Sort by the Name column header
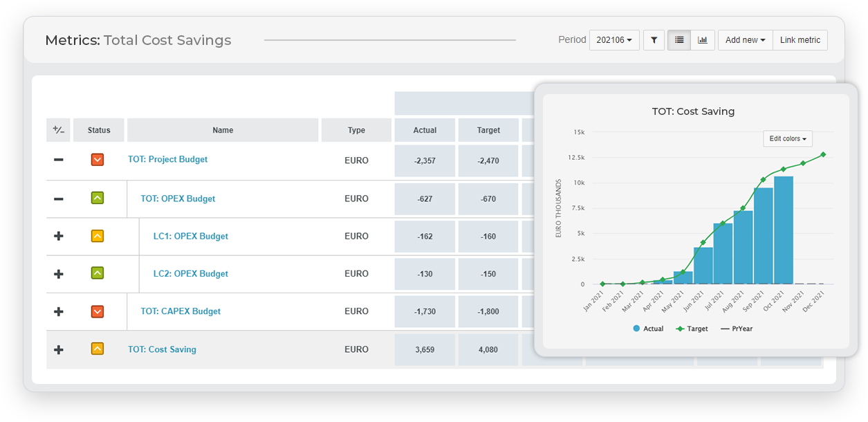 tap(223, 130)
